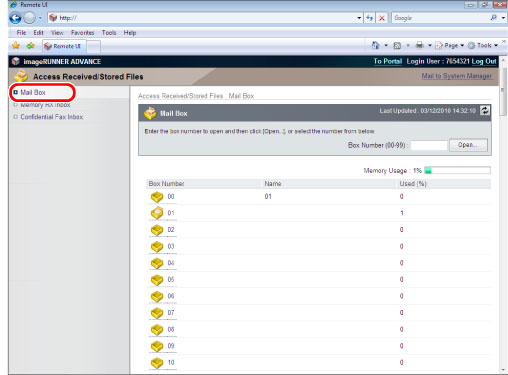Click the mail box 08 icon
The image size is (508, 375).
[157, 329]
